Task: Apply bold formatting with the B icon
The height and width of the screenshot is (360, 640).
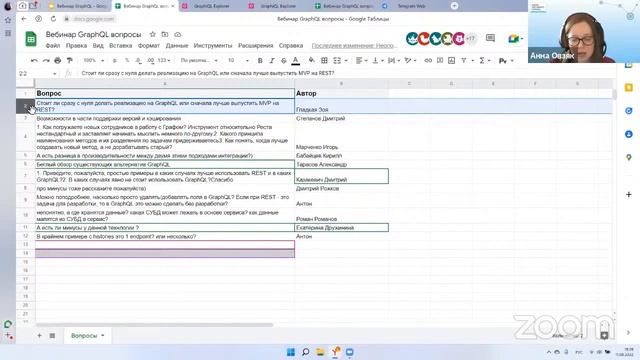Action: coord(260,60)
